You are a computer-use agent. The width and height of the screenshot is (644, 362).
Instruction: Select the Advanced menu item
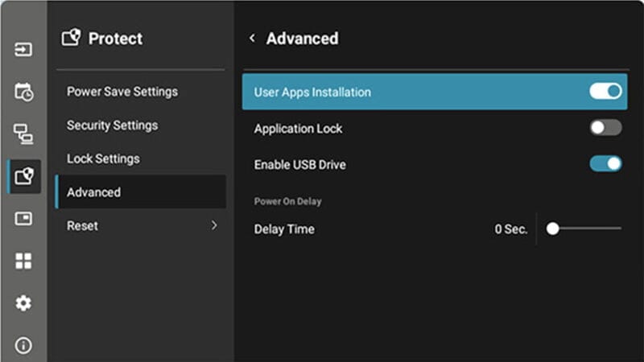[x=93, y=192]
